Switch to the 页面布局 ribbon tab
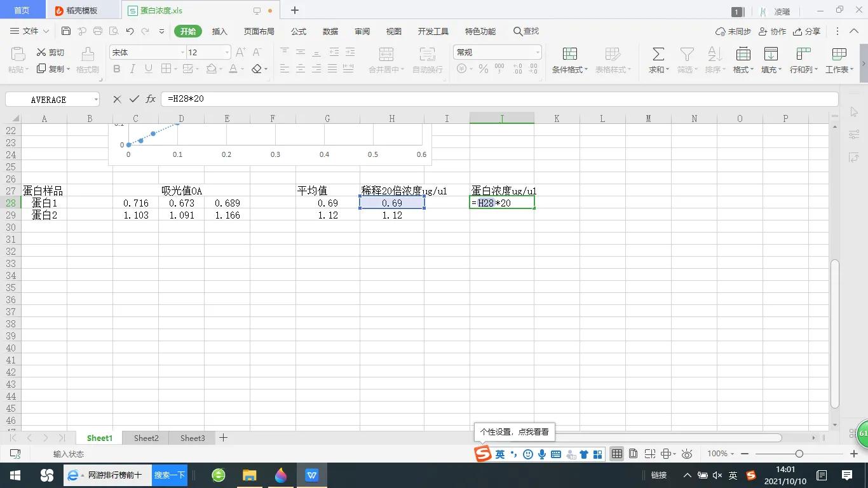 tap(259, 31)
